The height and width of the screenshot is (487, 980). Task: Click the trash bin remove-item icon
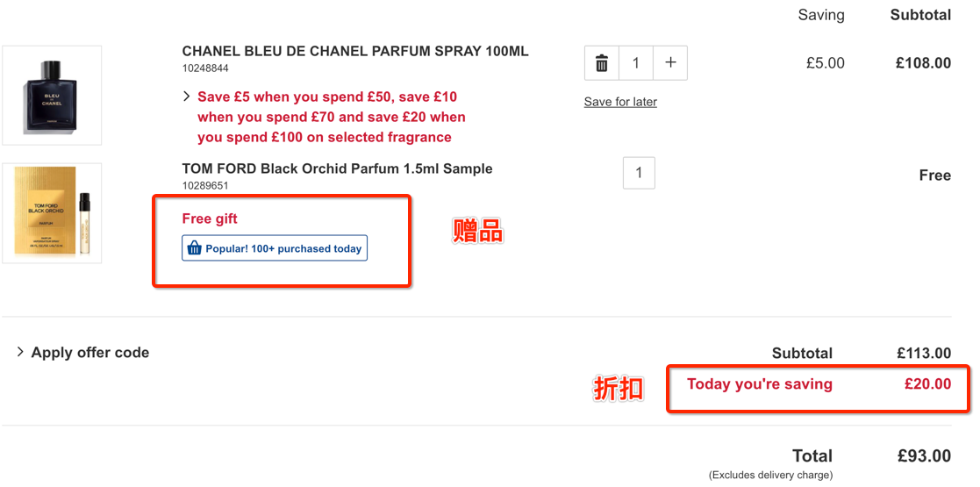click(x=601, y=63)
